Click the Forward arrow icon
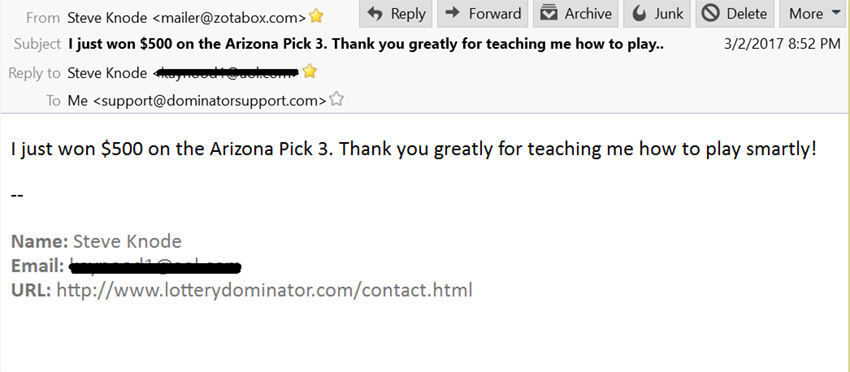850x372 pixels. 453,13
